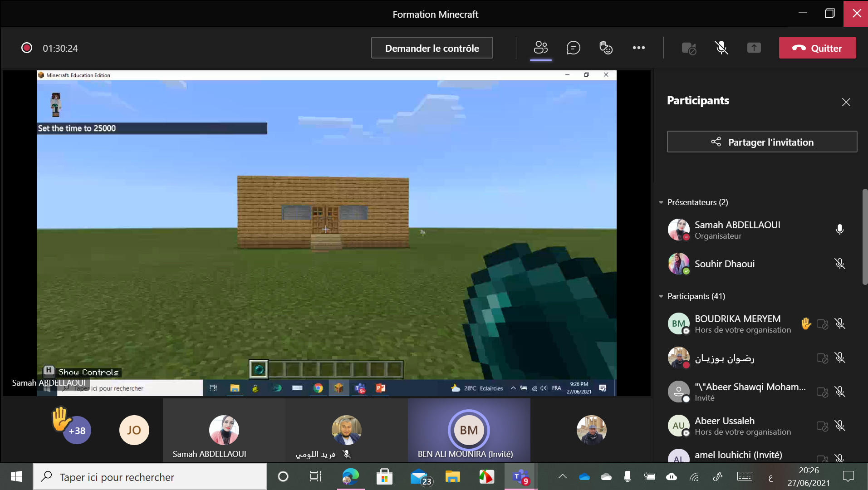Open Cortana from the taskbar
Image resolution: width=868 pixels, height=490 pixels.
click(x=283, y=476)
